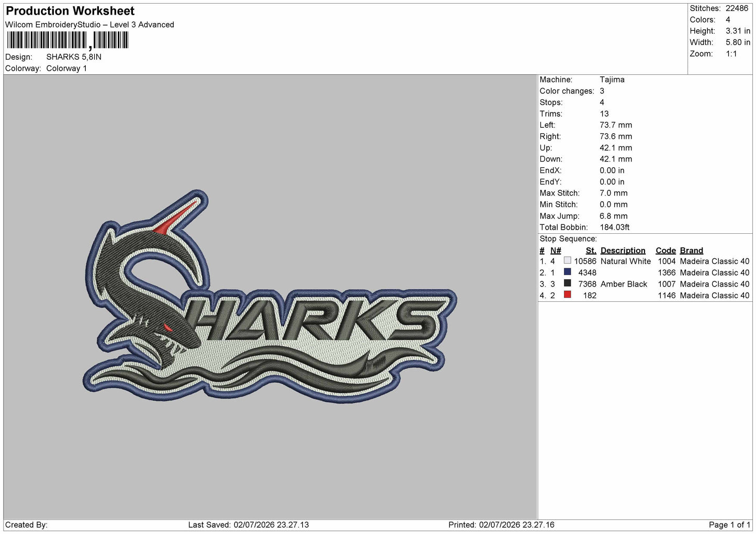Click the Machine value 'Tajima'

(612, 79)
